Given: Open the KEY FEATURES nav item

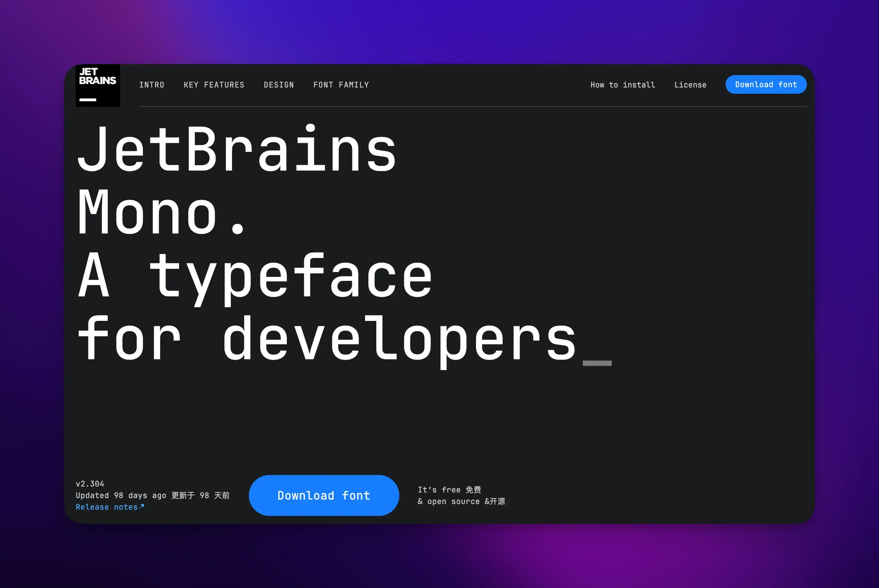Looking at the screenshot, I should 214,85.
